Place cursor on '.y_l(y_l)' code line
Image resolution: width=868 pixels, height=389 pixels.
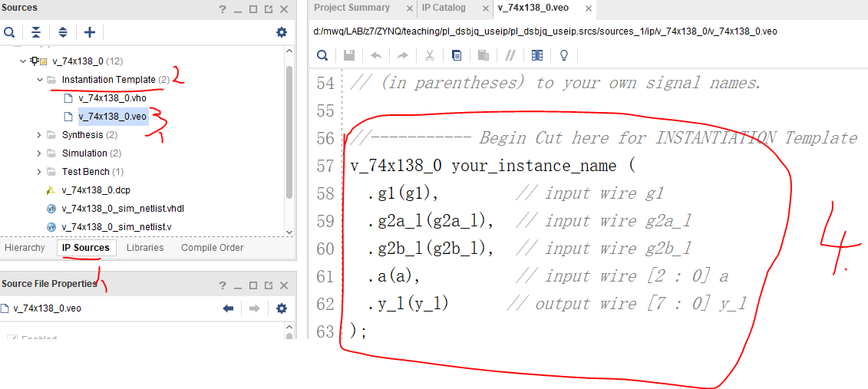[408, 304]
